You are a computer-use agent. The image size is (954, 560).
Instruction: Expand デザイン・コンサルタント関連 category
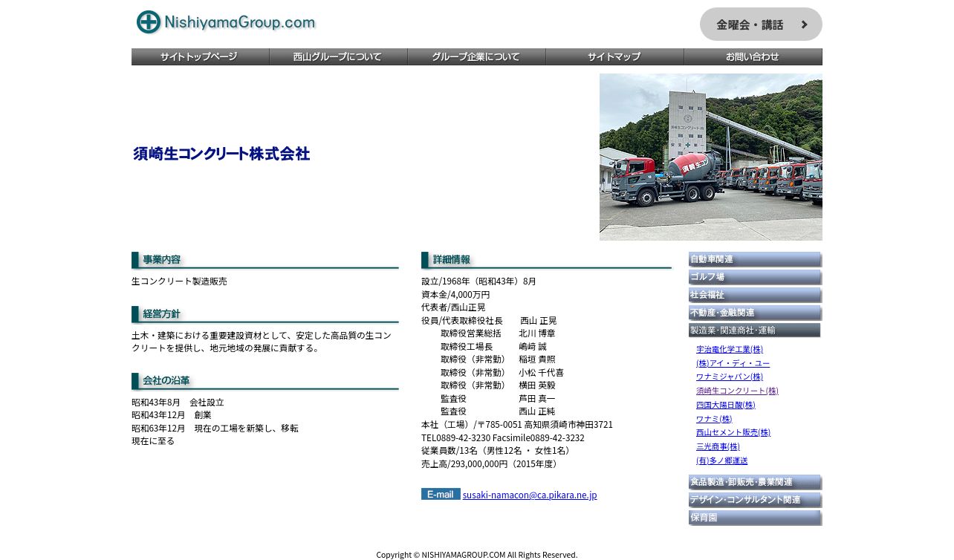[755, 500]
